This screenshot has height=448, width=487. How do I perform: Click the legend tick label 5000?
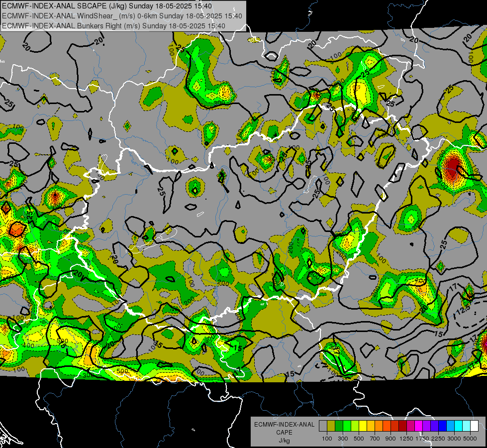[470, 439]
